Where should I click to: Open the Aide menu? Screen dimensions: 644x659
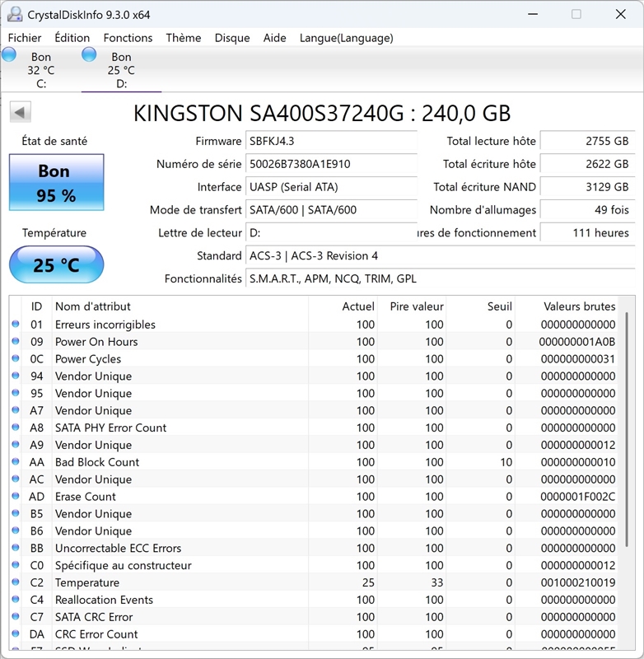(x=275, y=38)
